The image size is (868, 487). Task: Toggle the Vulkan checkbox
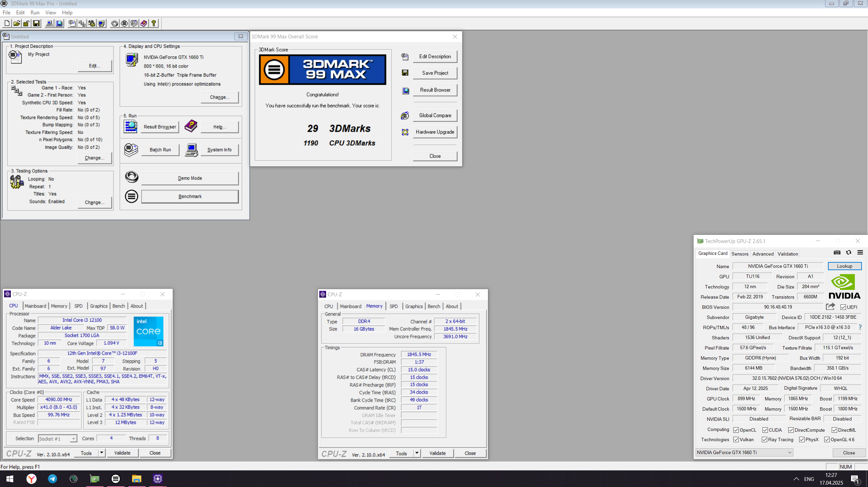736,439
